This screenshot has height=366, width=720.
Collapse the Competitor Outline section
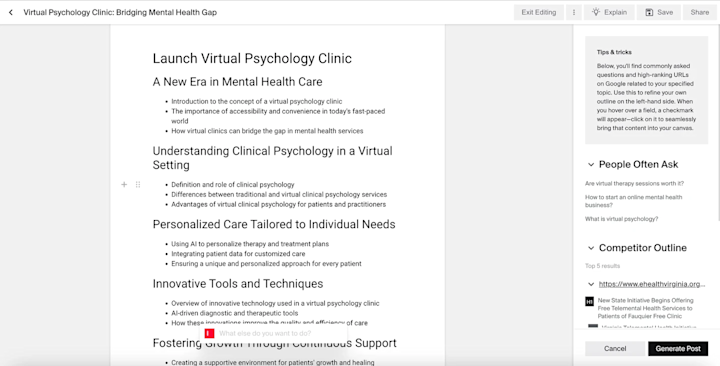tap(591, 248)
